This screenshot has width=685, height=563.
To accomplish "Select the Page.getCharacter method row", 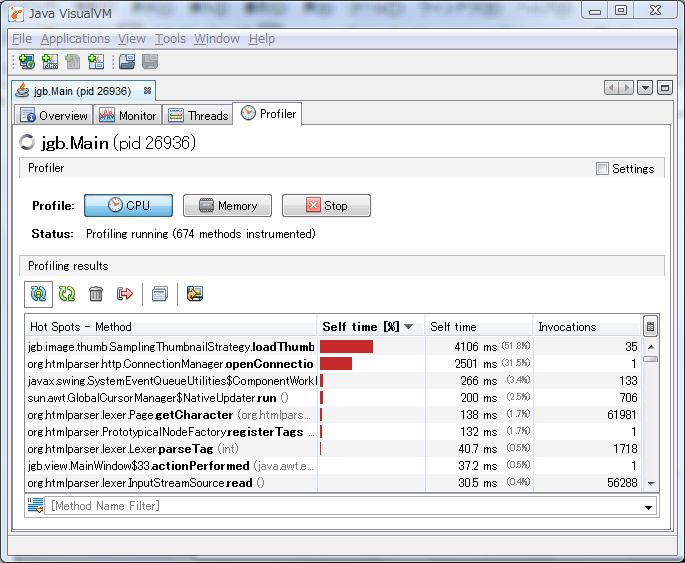I will [x=333, y=414].
